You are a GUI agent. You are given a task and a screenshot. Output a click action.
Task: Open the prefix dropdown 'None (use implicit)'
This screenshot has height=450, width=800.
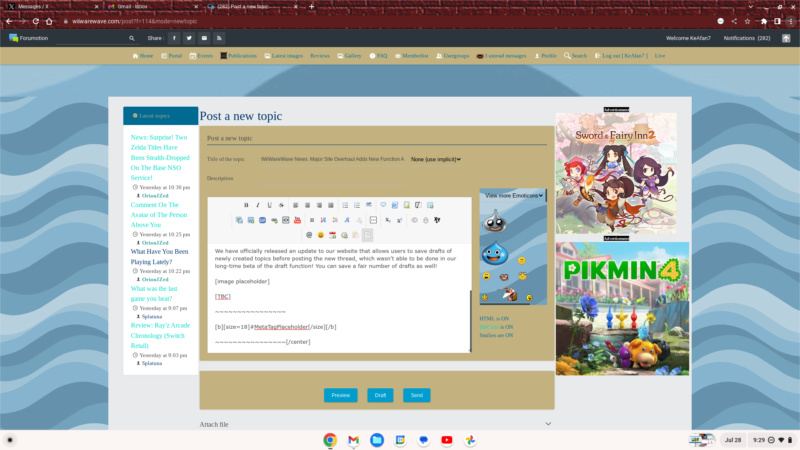click(x=436, y=159)
